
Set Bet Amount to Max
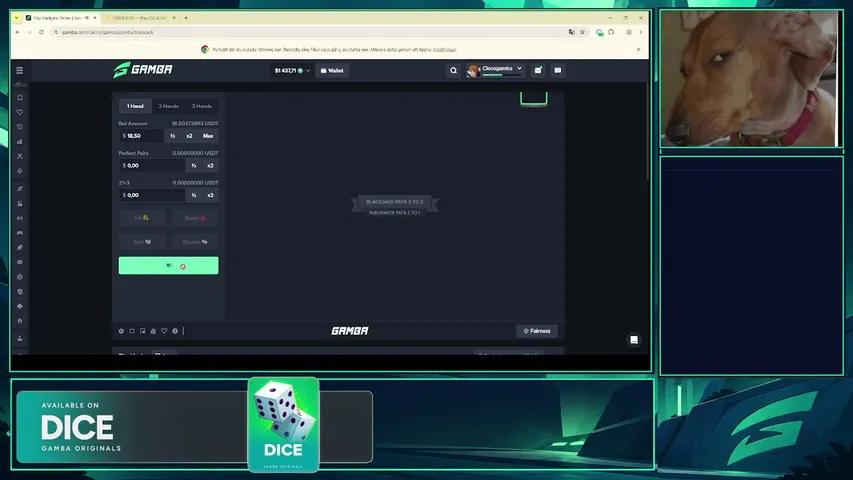(x=208, y=136)
